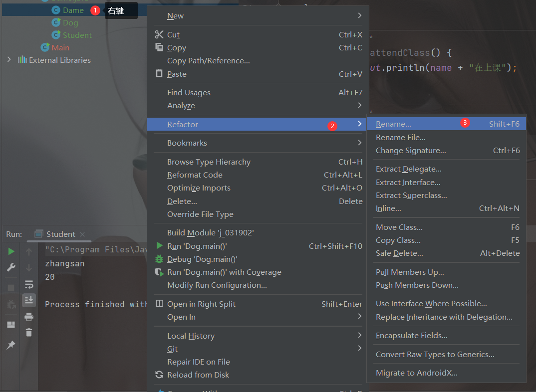Screen dimensions: 536x392
Task: Click the Stop square icon in Run panel
Action: coord(11,287)
